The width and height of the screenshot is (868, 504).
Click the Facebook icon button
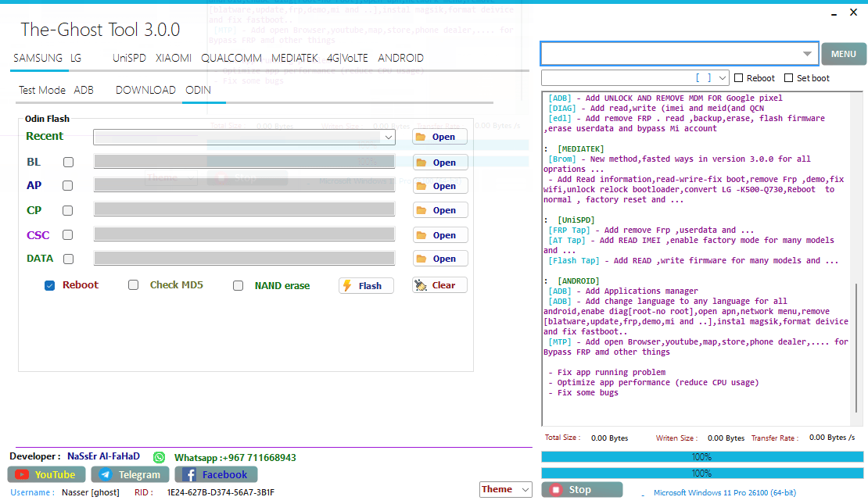pos(188,474)
